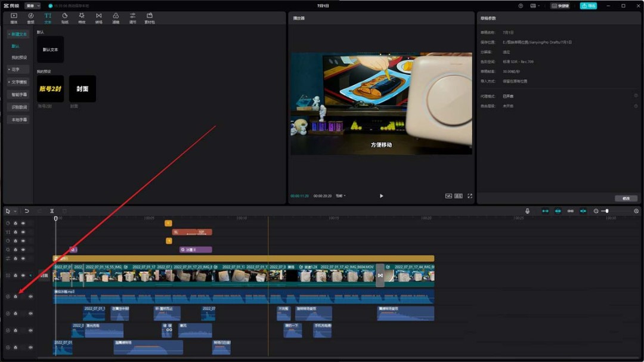
Task: Click the microphone voiceover record icon
Action: point(527,211)
